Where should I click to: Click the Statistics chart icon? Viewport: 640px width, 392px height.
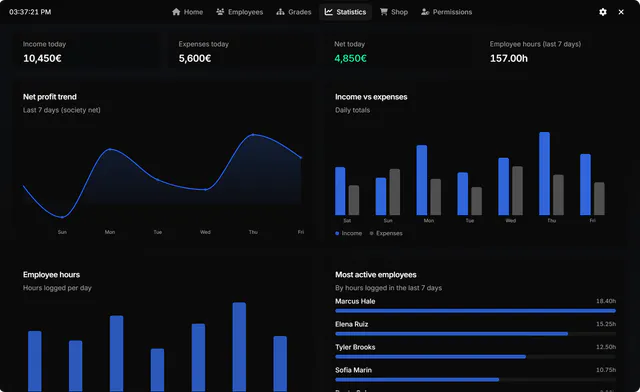[x=329, y=12]
